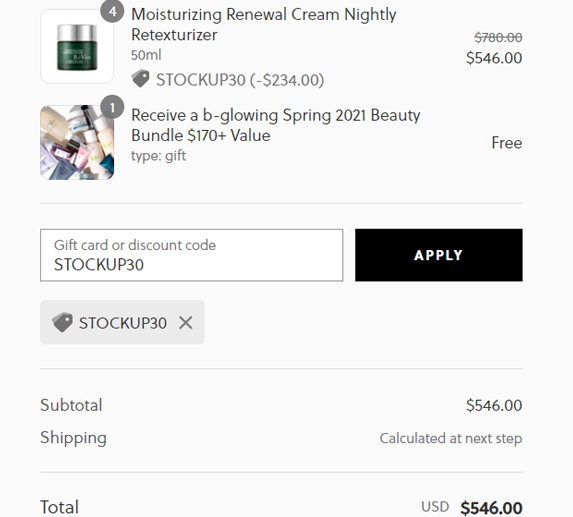Remove the STOCKUP30 discount code chip
Screen dimensions: 573x517
[186, 323]
